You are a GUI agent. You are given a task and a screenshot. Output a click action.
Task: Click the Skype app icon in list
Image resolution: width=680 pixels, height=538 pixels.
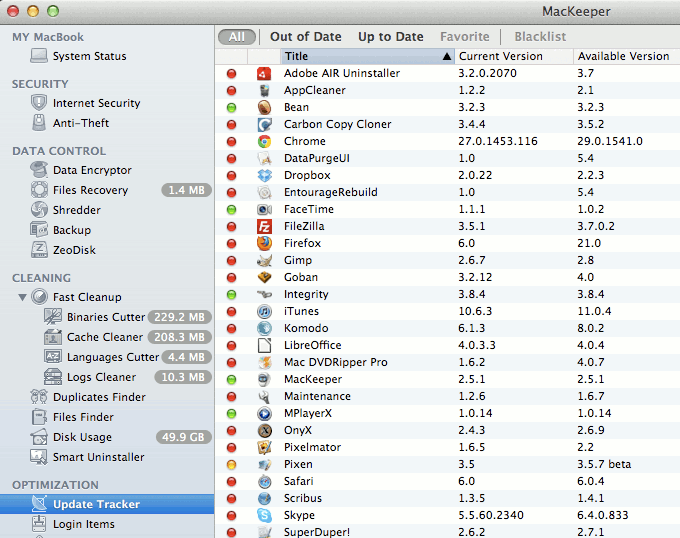pyautogui.click(x=264, y=515)
